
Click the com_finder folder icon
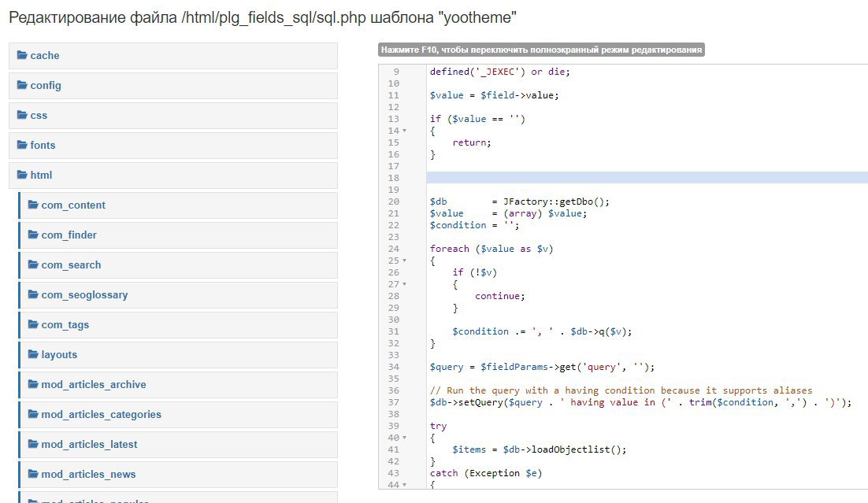point(33,234)
